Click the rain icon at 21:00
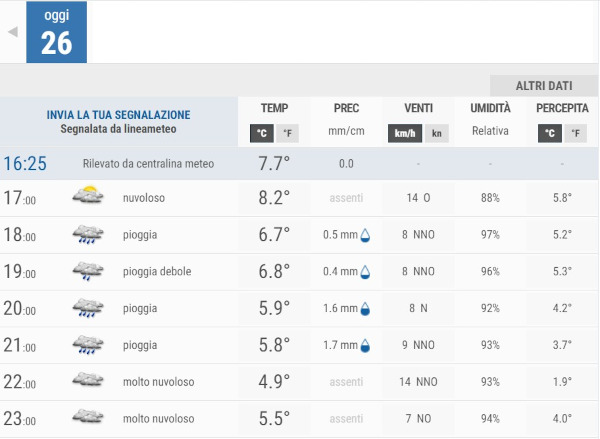The width and height of the screenshot is (600, 439). tap(88, 346)
